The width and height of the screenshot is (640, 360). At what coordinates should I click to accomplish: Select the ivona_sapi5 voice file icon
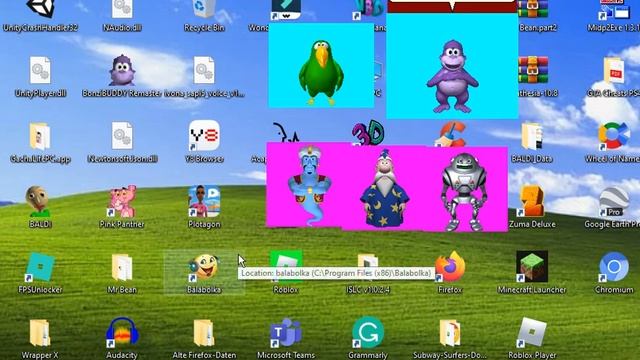(x=204, y=70)
